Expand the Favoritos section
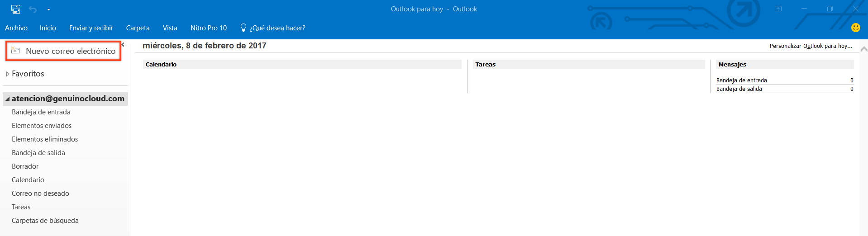 click(8, 74)
